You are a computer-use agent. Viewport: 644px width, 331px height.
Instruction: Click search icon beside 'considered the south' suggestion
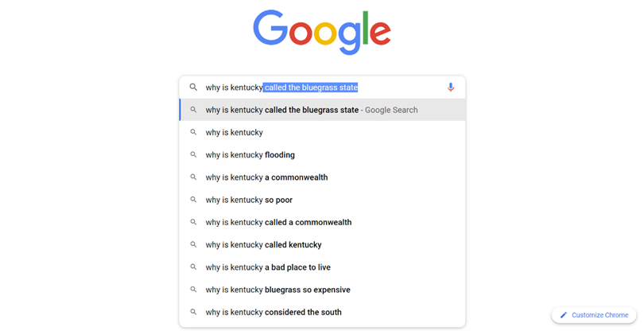[x=193, y=312]
